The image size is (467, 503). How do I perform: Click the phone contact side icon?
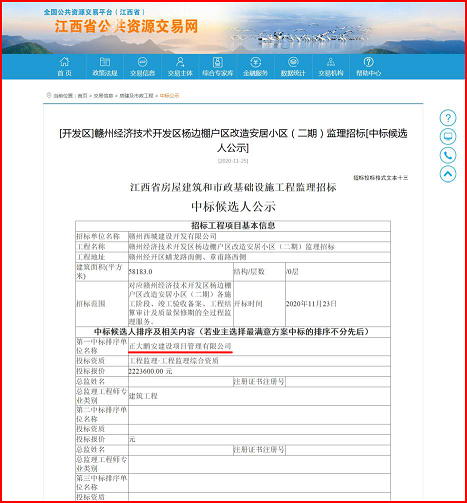point(448,155)
